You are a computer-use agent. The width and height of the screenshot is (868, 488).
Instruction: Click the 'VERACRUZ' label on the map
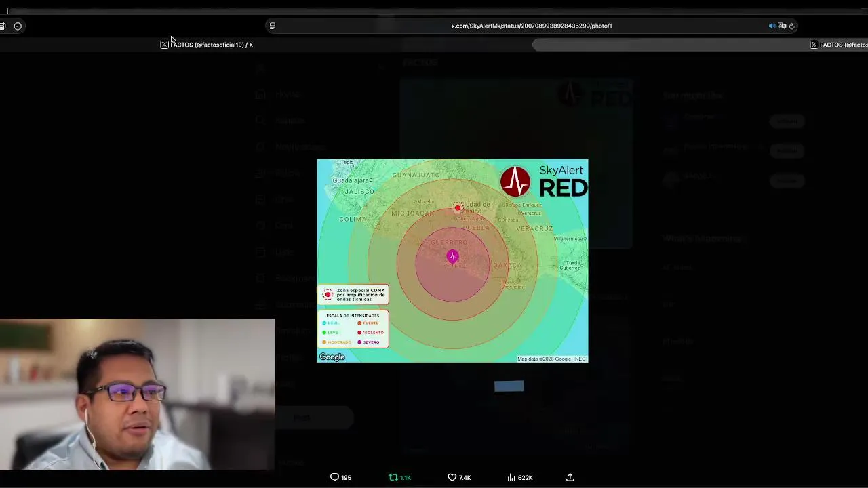coord(534,229)
